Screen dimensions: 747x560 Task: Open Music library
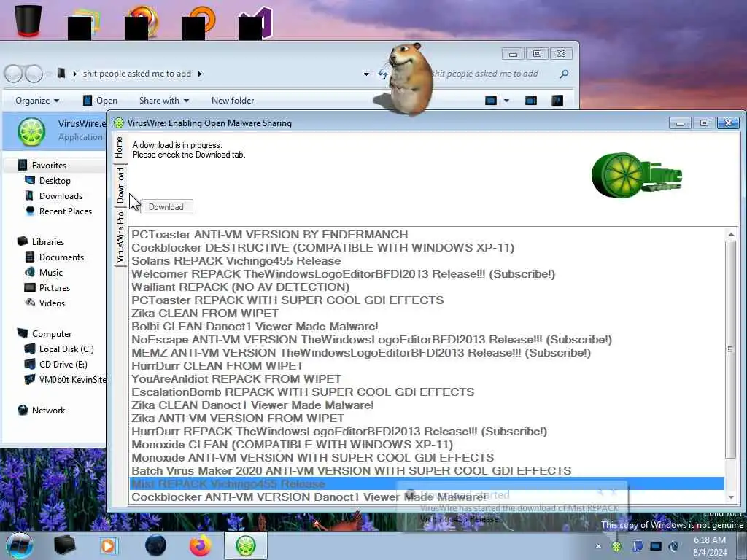(51, 273)
